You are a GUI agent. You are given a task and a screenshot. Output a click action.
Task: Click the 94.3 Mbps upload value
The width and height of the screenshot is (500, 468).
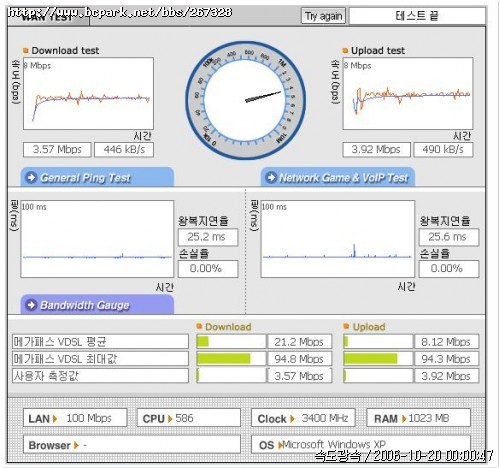[447, 359]
